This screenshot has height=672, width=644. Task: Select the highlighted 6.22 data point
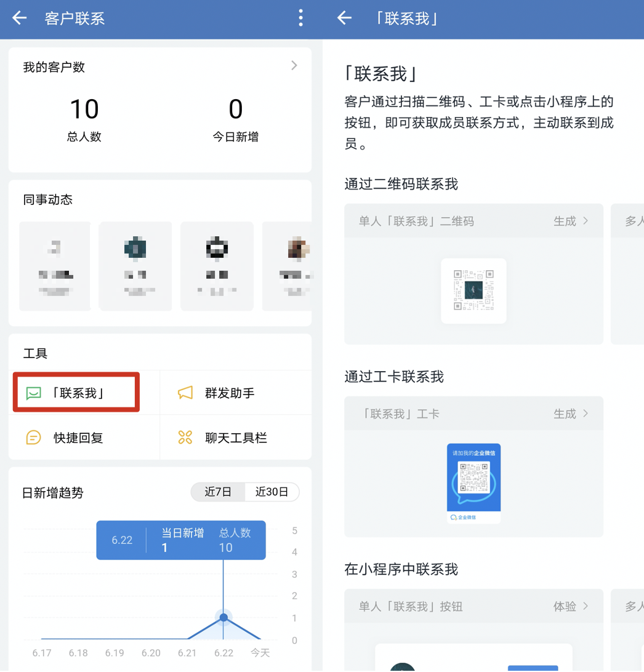(x=223, y=617)
